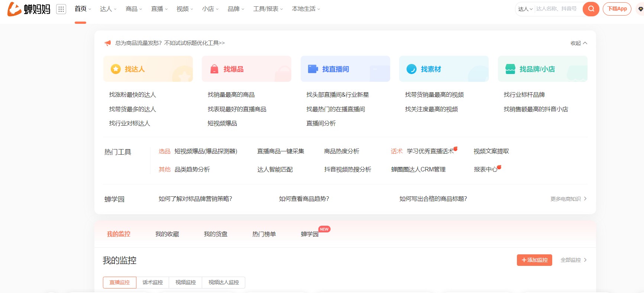Click the blue circle icon on 找素材

click(411, 69)
